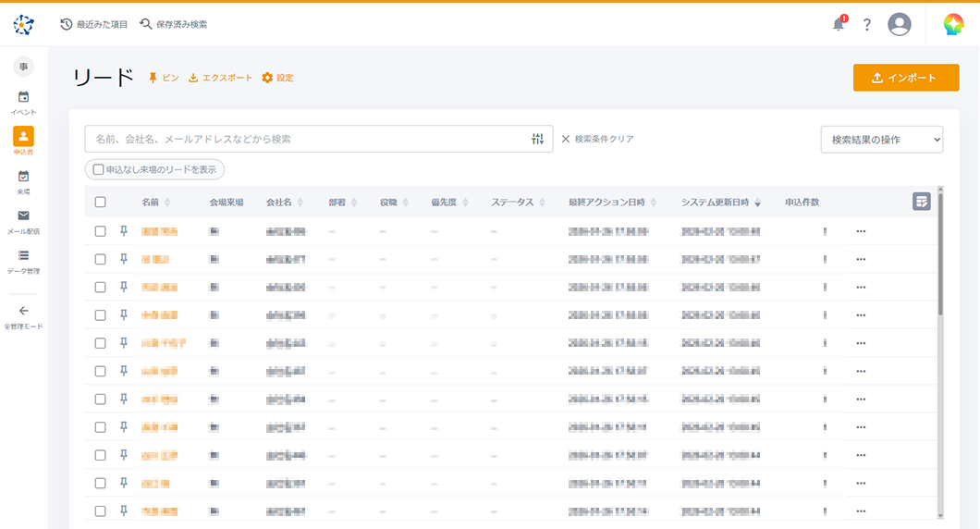Open the column settings icon in table header
Screen dimensions: 980x529
(x=921, y=202)
